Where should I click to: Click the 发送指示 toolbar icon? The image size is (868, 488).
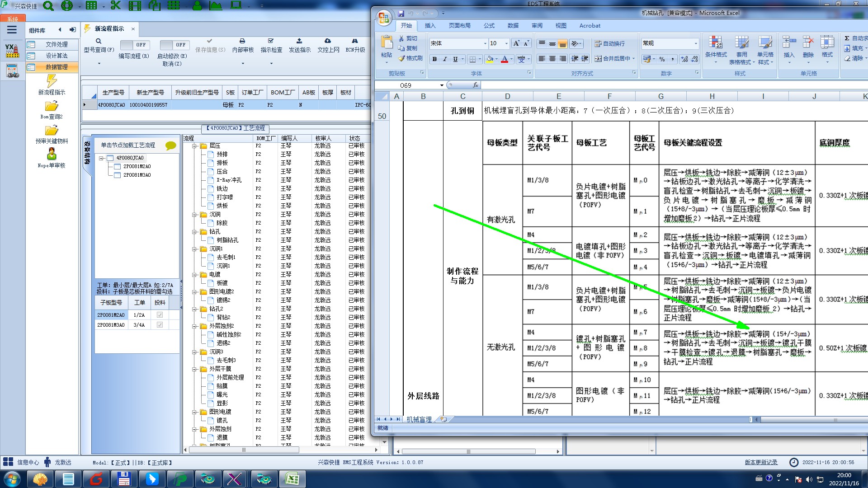point(299,41)
